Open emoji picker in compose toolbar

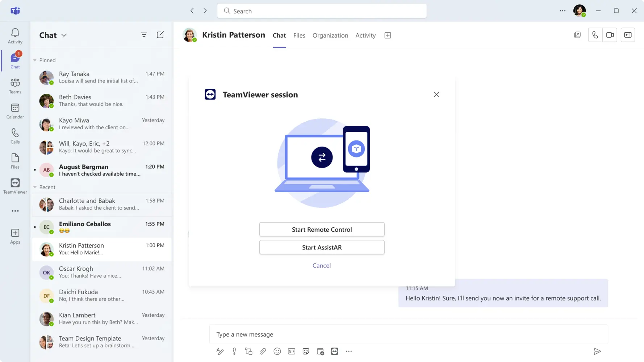click(x=277, y=351)
